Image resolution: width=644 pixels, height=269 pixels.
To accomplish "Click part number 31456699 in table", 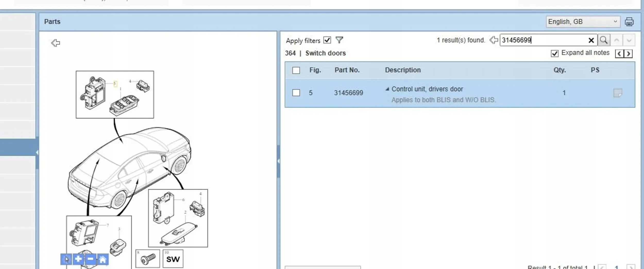I will coord(349,93).
